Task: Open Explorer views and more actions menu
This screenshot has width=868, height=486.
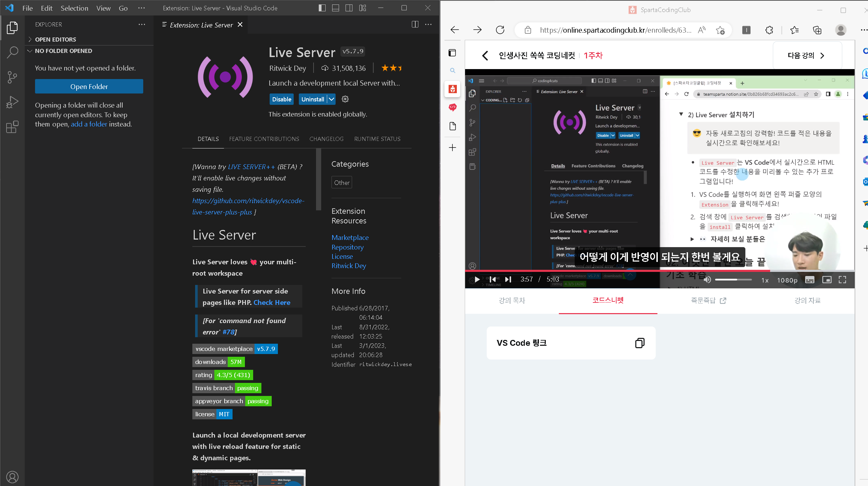Action: pyautogui.click(x=142, y=24)
